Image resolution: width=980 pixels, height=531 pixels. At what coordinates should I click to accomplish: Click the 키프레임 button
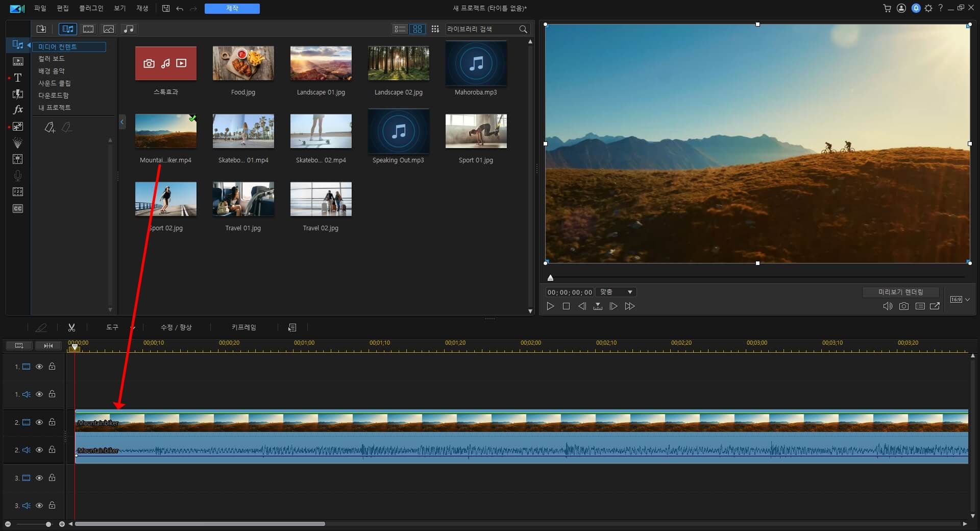243,327
